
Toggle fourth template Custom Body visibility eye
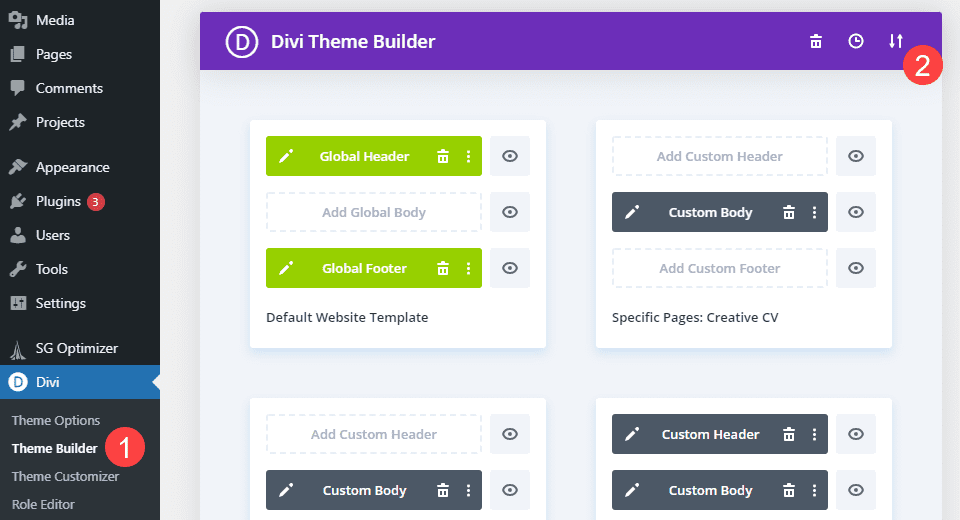tap(856, 490)
